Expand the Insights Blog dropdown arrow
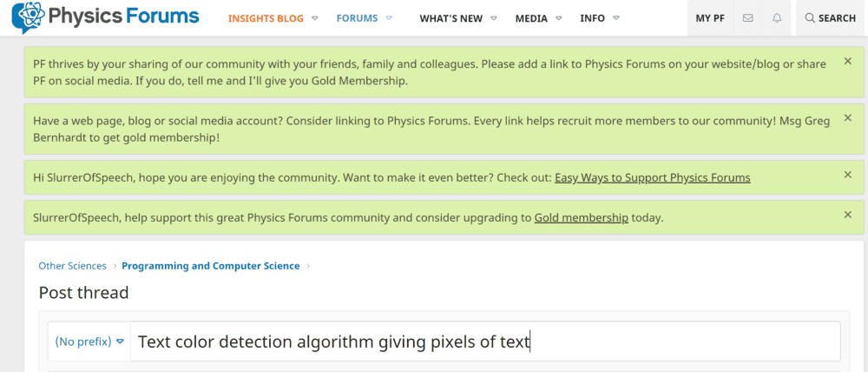 click(x=314, y=18)
